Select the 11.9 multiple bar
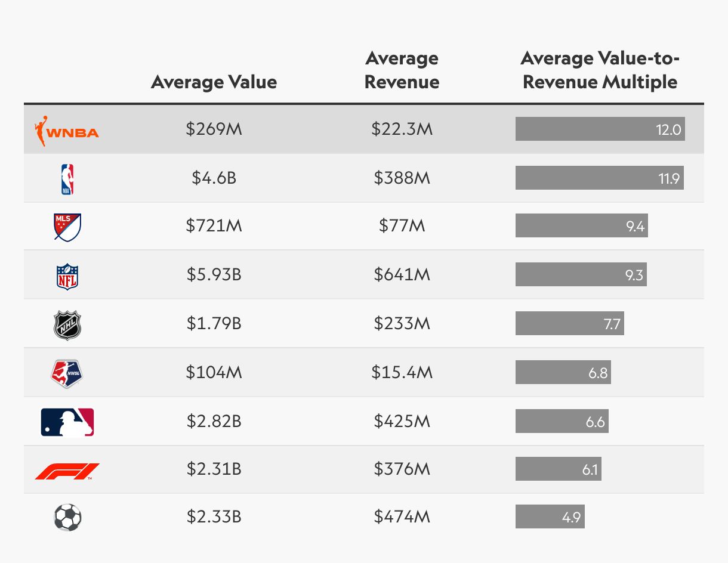Screen dimensions: 728x563 tap(600, 178)
